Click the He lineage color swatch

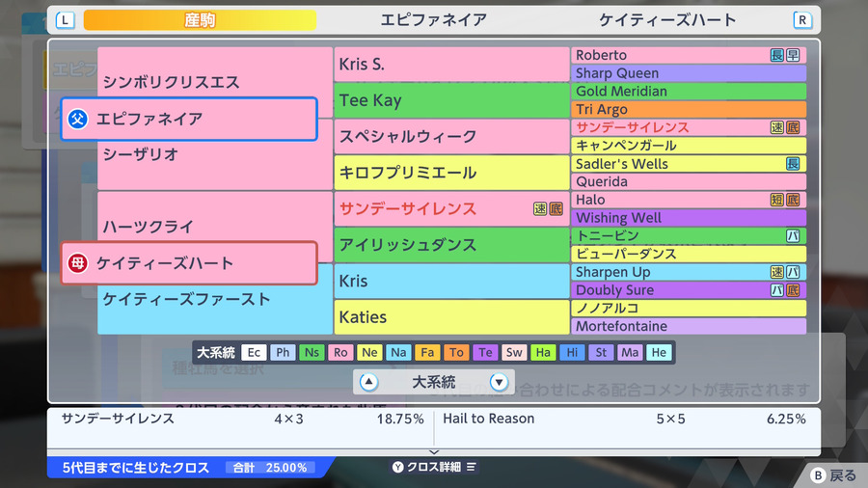click(659, 352)
